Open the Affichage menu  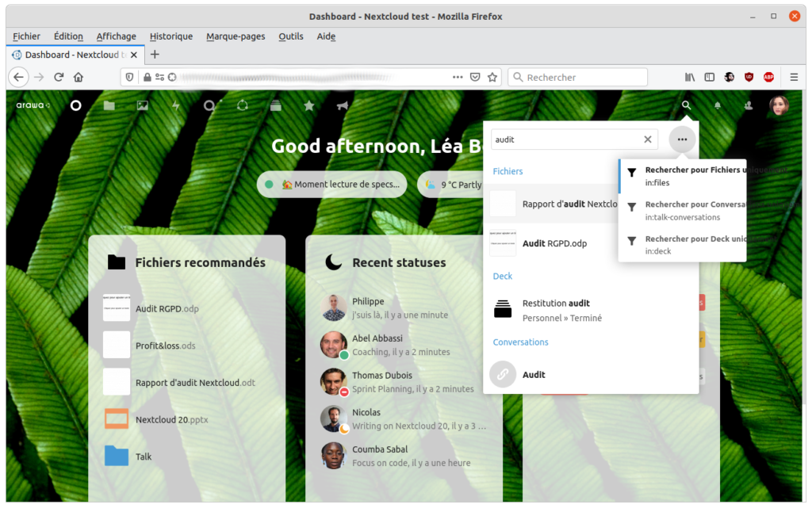[x=116, y=36]
